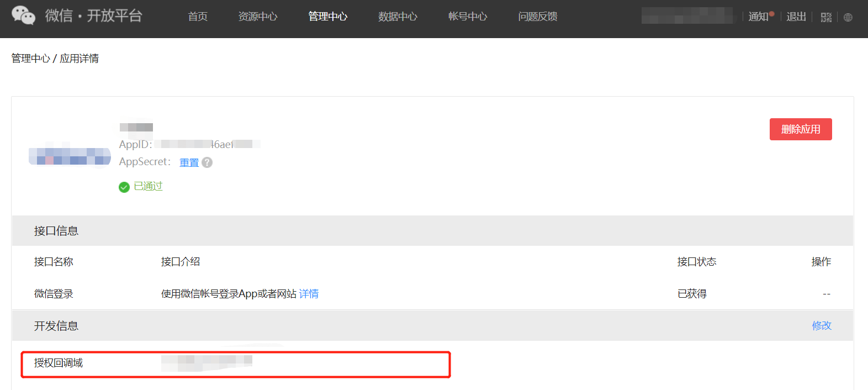Click the green approved checkmark icon
868x390 pixels.
click(x=124, y=187)
